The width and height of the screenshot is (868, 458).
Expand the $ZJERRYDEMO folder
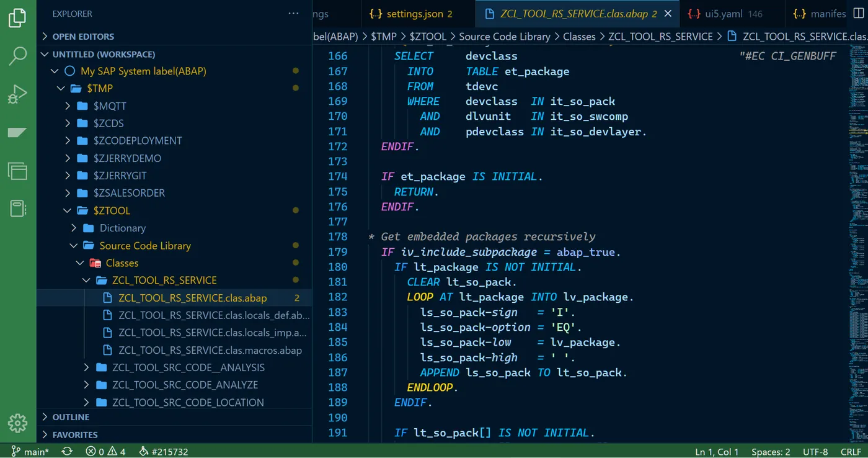[x=68, y=158]
